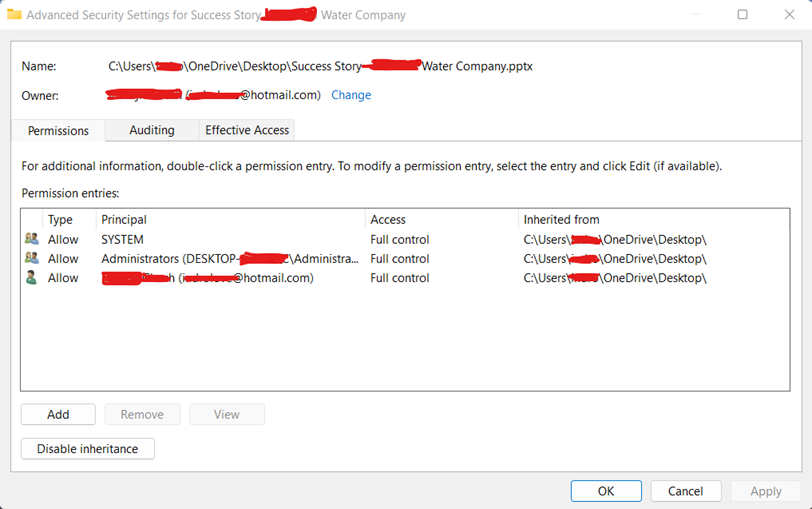Image resolution: width=812 pixels, height=509 pixels.
Task: Maximize the Advanced Security Settings window
Action: [742, 15]
